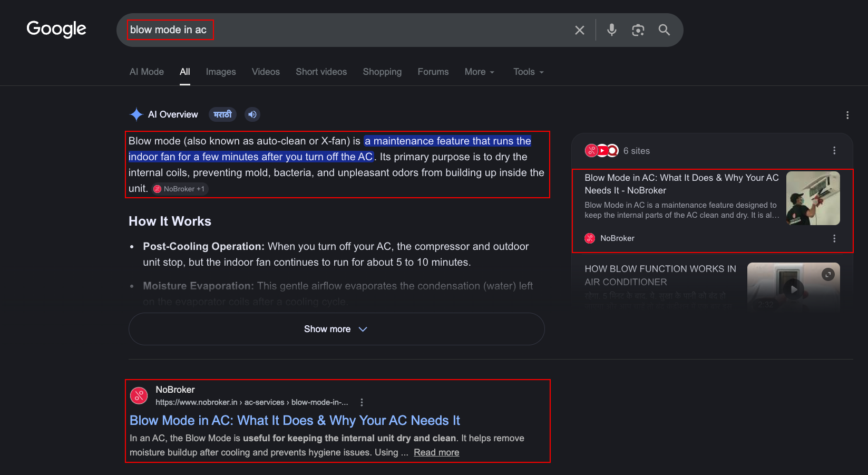
Task: Open AI Overview options menu
Action: pyautogui.click(x=847, y=115)
